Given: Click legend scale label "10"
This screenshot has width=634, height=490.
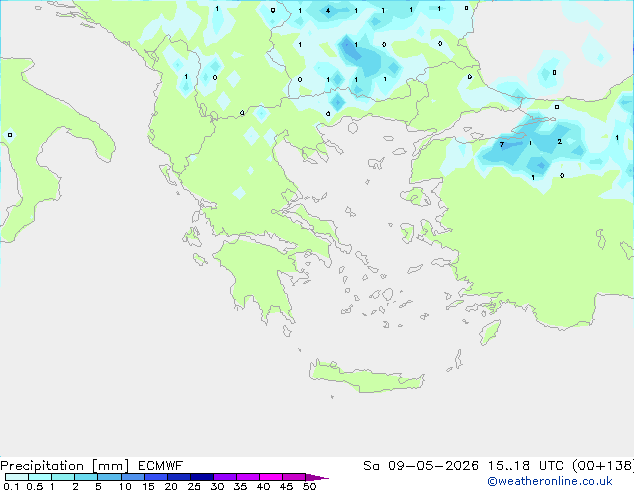Looking at the screenshot, I should pos(125,486).
